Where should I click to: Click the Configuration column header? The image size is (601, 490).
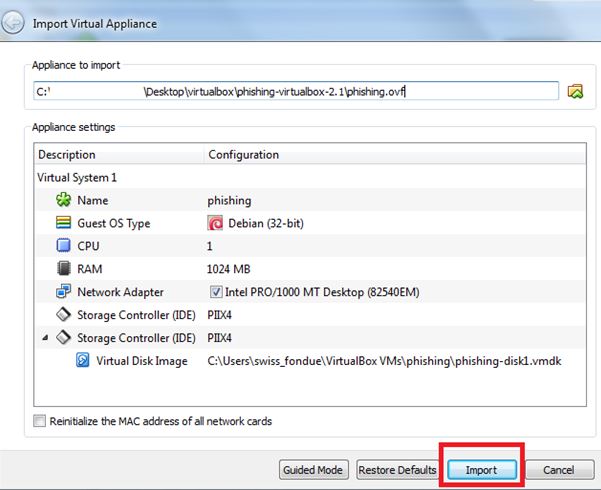tap(395, 155)
